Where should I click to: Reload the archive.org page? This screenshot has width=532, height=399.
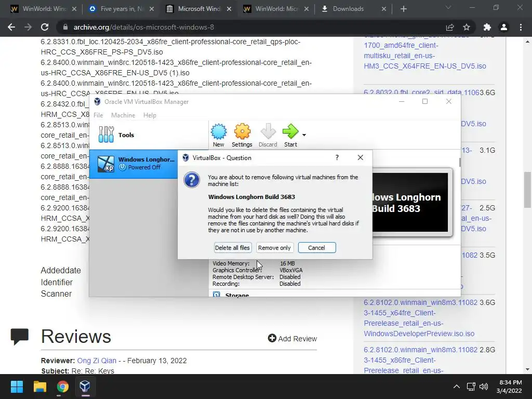tap(45, 27)
